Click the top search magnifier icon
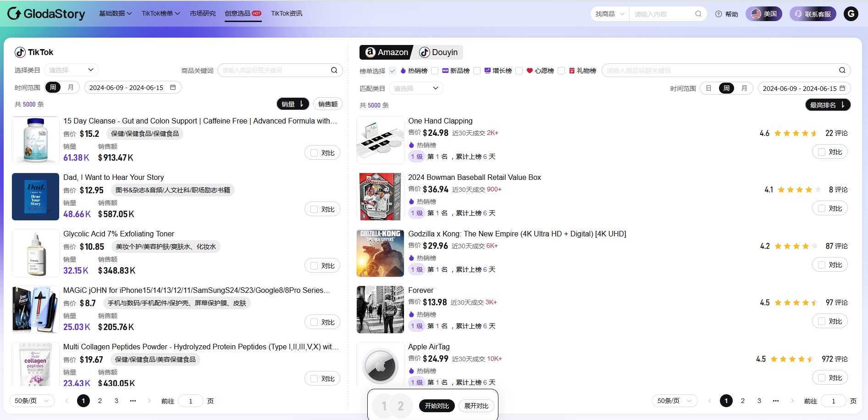 [698, 14]
